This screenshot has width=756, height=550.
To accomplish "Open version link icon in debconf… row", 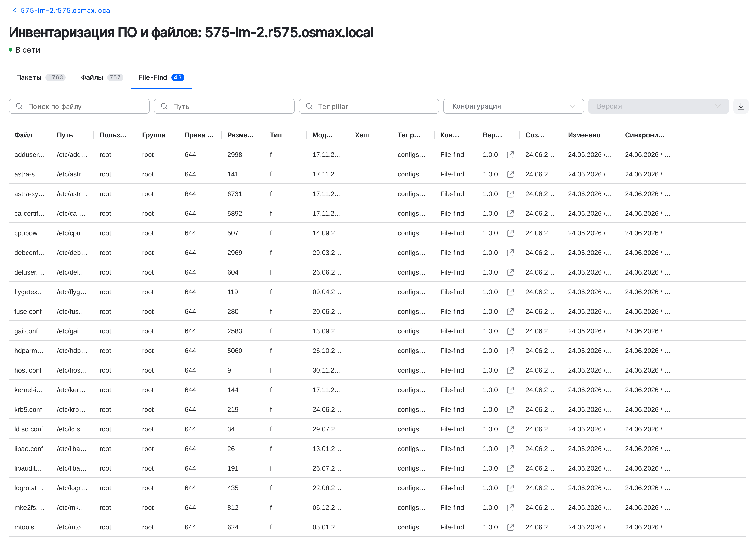I will tap(510, 253).
